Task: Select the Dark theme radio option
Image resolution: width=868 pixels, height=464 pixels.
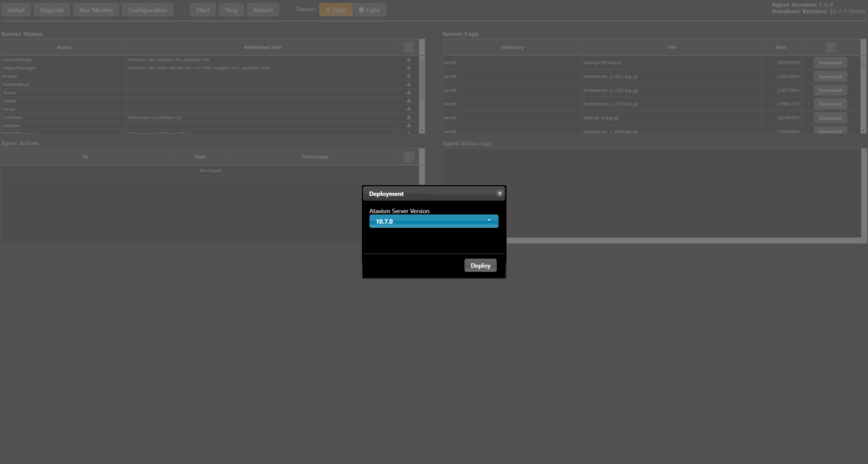Action: click(x=336, y=10)
